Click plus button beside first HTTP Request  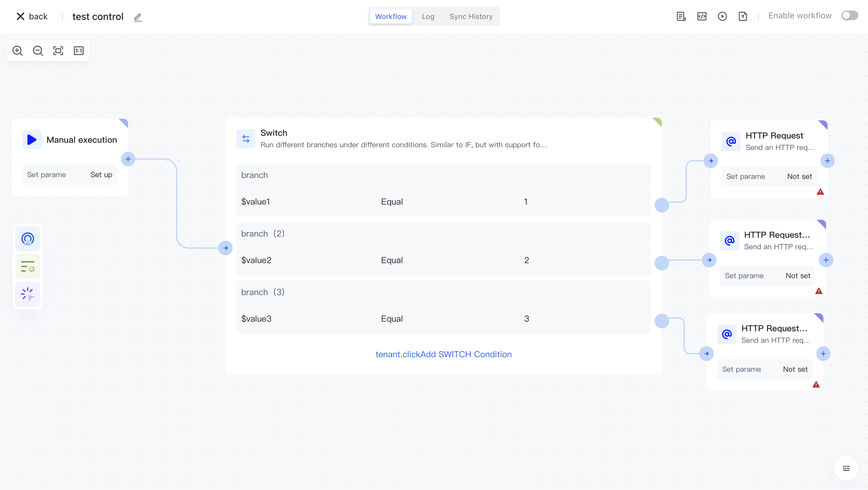tap(827, 161)
